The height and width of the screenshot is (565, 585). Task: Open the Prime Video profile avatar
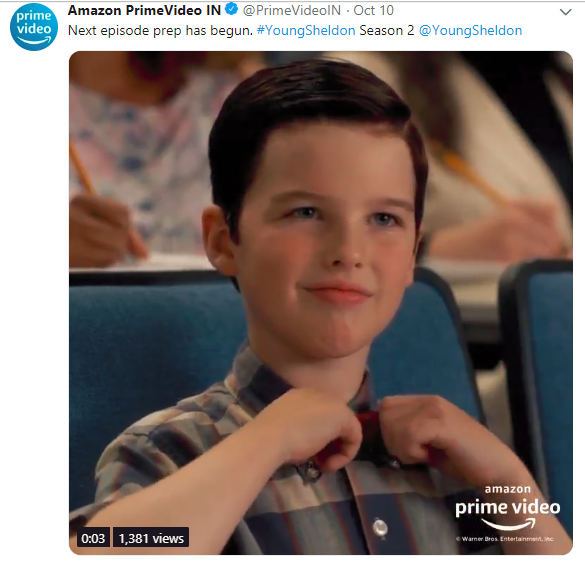point(34,27)
